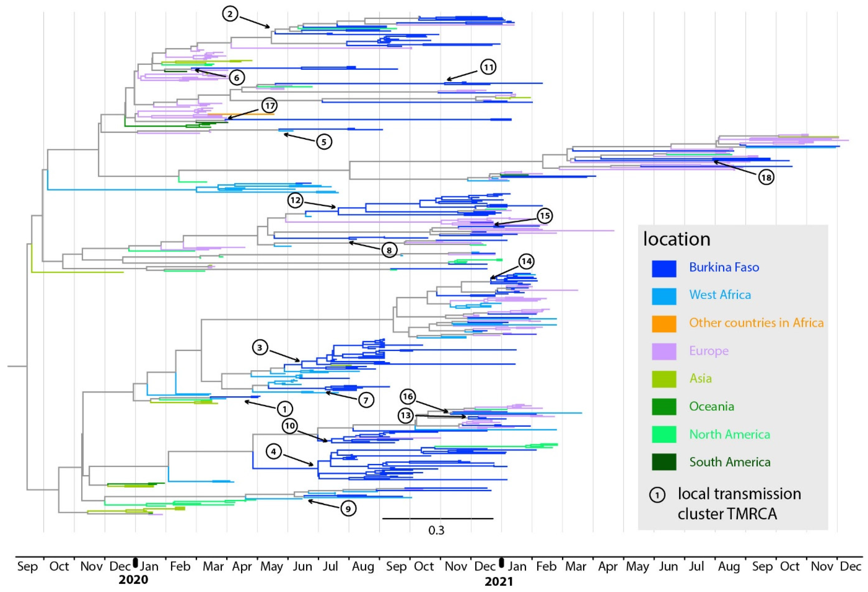Viewport: 868px width, 592px height.
Task: Click the circled cluster marker 17
Action: (x=269, y=106)
